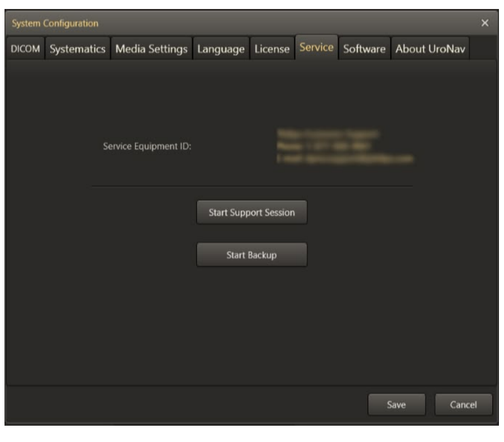This screenshot has width=504, height=442.
Task: Select the Language tab
Action: pos(221,48)
